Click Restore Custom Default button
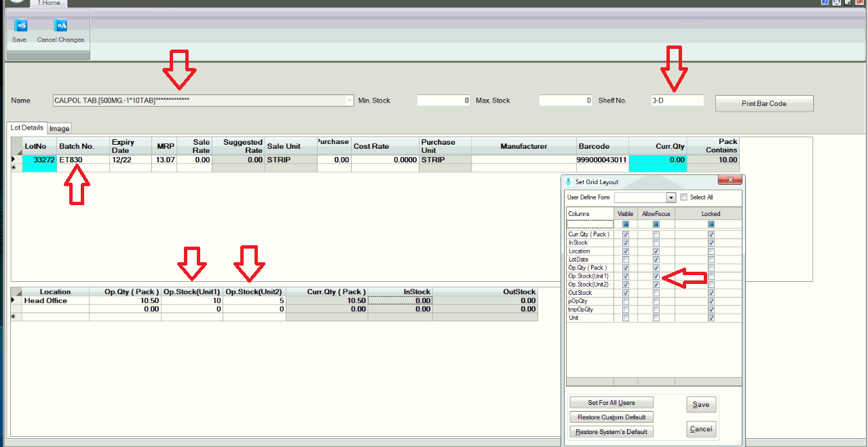Viewport: 868px width, 447px height. (x=611, y=417)
